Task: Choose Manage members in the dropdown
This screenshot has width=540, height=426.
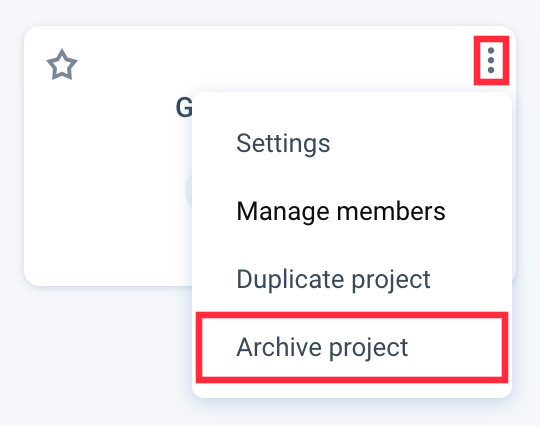Action: click(x=341, y=211)
